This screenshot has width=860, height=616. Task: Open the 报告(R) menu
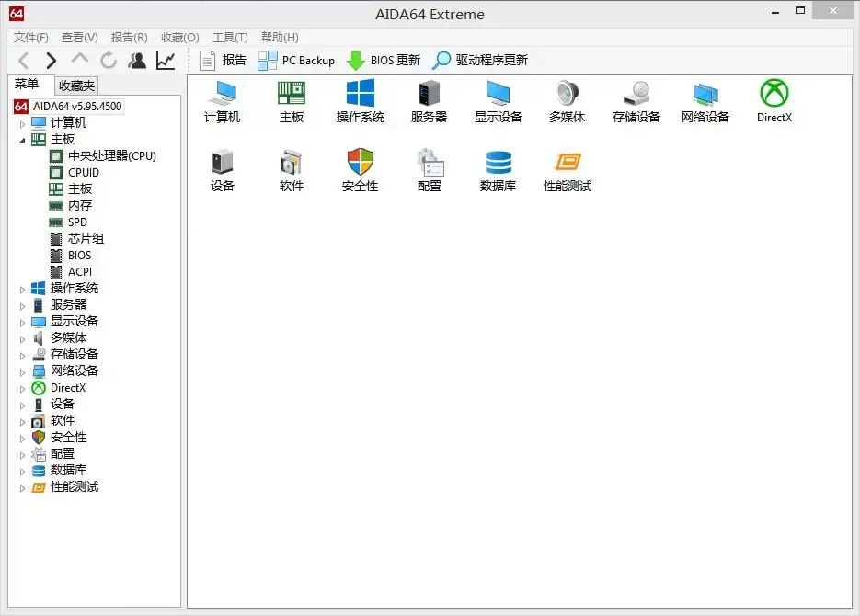tap(130, 38)
